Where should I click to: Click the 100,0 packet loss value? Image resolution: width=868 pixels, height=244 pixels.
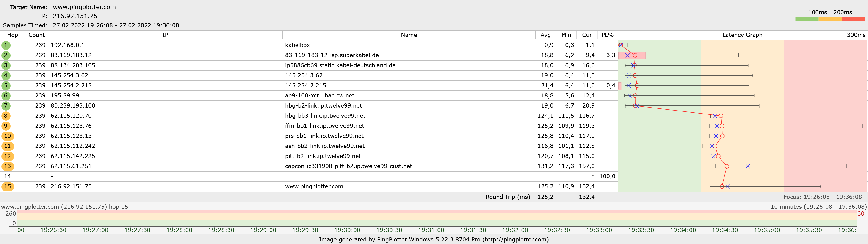pos(607,176)
